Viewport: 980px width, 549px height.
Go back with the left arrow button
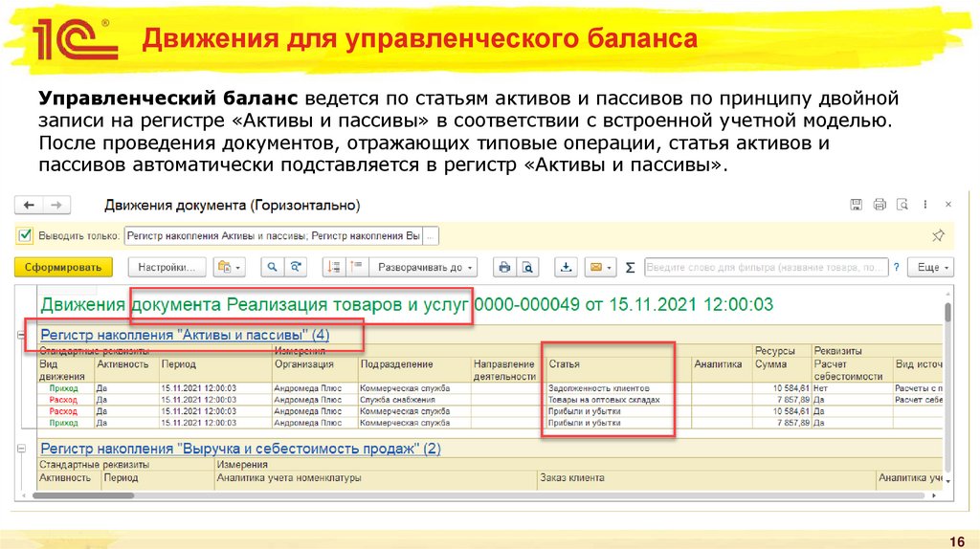29,205
